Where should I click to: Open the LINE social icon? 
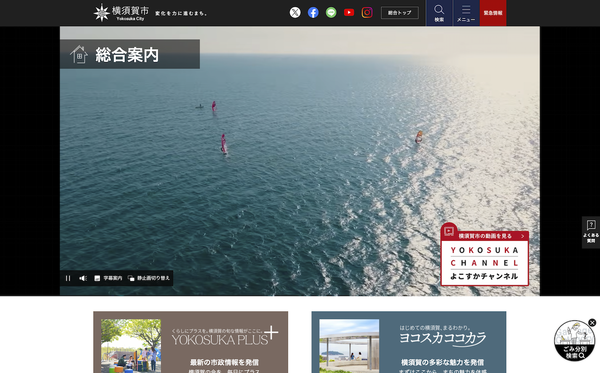click(331, 13)
